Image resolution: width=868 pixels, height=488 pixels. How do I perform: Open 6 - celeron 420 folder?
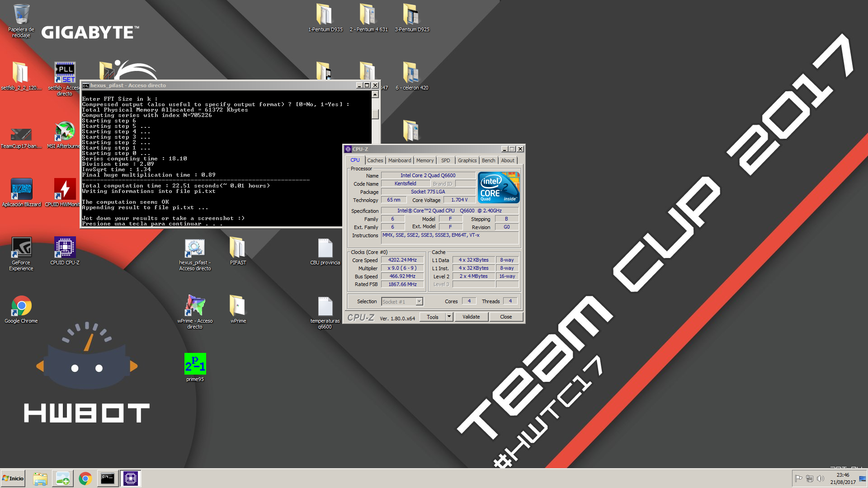point(412,76)
